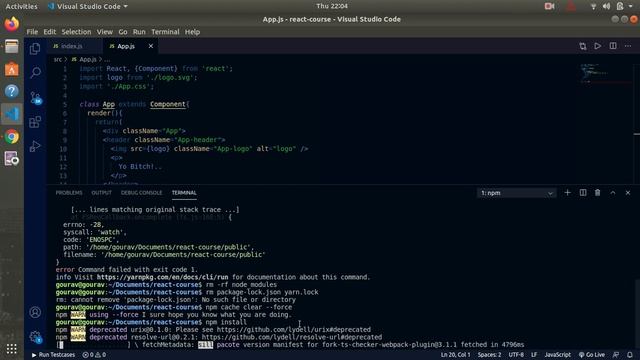Click the src breadcrumb segment
The width and height of the screenshot is (640, 360).
point(58,60)
